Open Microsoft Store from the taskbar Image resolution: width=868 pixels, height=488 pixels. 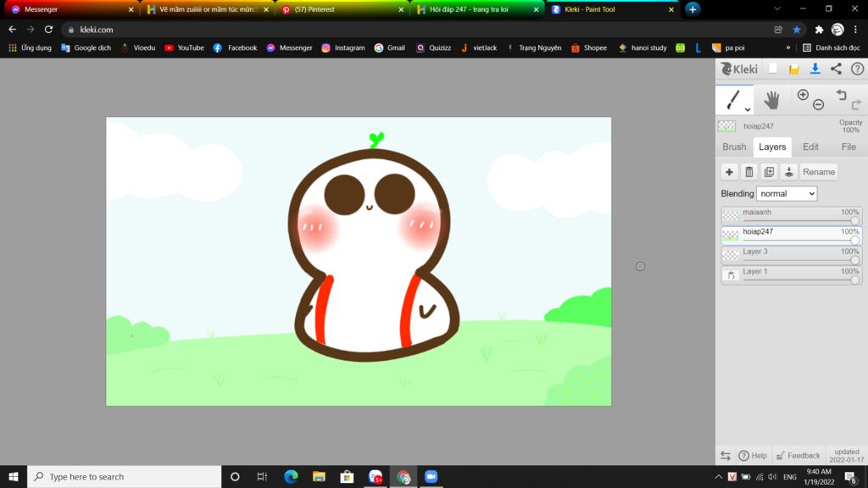347,476
